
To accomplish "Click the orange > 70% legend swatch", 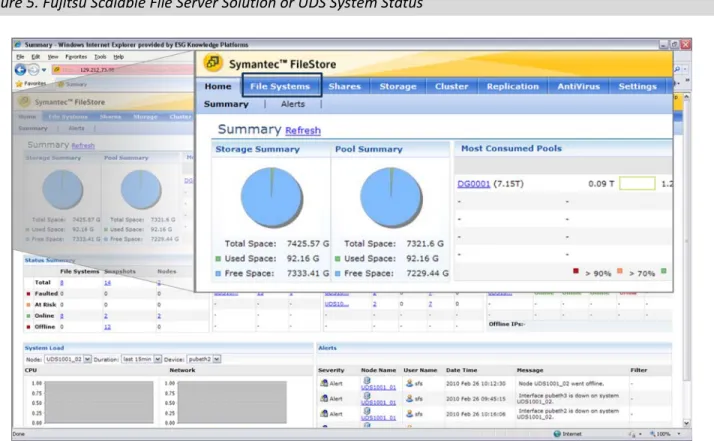I will (620, 271).
